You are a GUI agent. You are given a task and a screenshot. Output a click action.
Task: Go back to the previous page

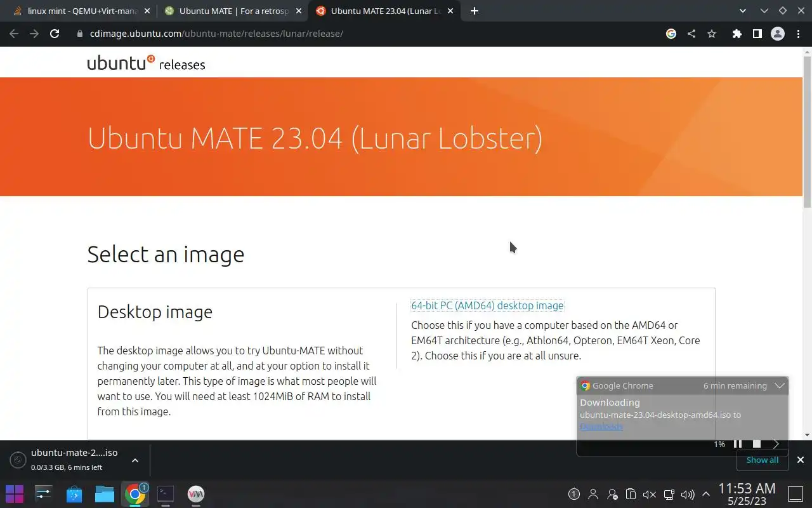pyautogui.click(x=14, y=34)
